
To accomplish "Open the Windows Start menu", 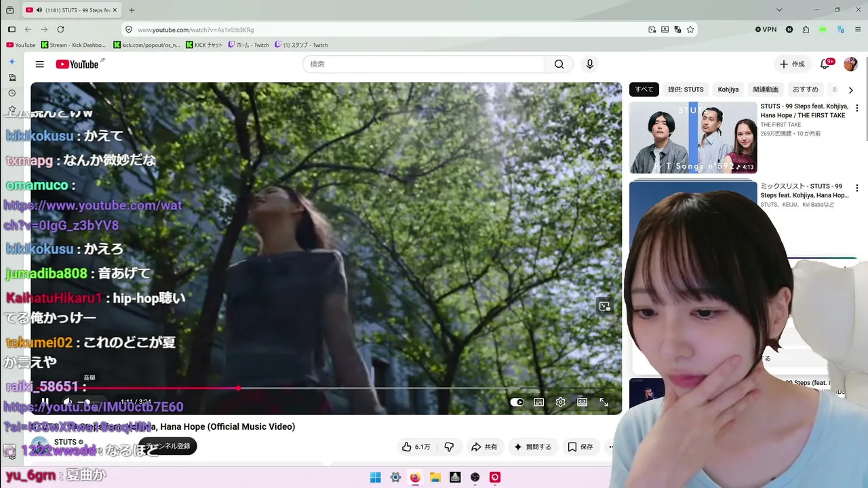I will click(375, 478).
